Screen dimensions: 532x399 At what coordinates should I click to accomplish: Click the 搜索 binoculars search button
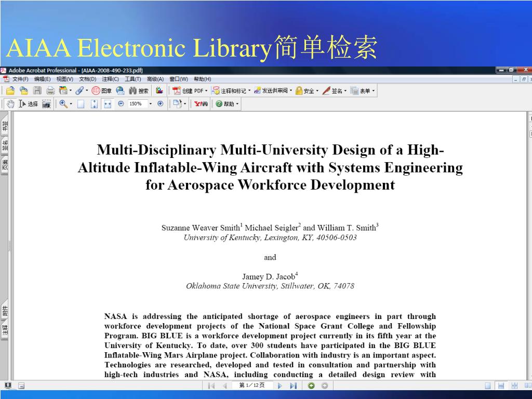139,90
